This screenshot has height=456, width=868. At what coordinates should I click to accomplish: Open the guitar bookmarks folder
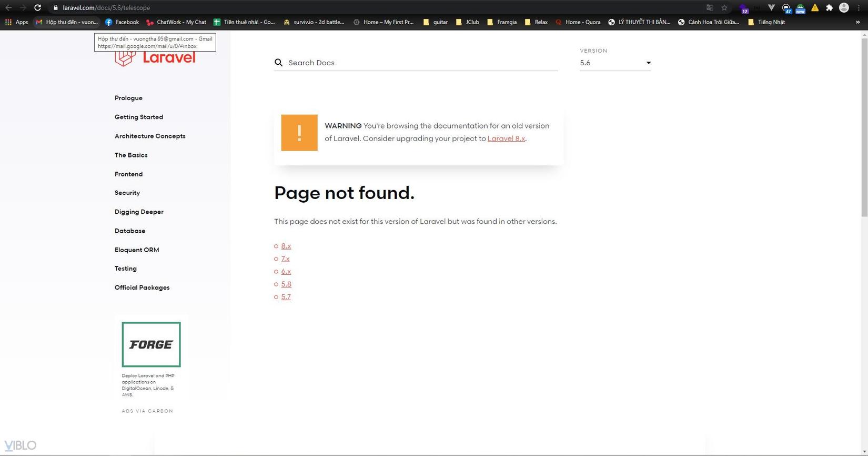(435, 22)
